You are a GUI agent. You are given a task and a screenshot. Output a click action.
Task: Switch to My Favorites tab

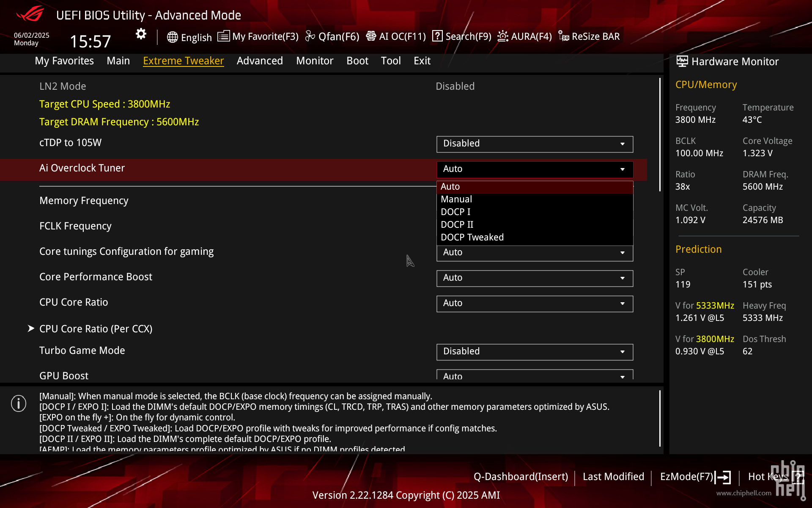64,61
